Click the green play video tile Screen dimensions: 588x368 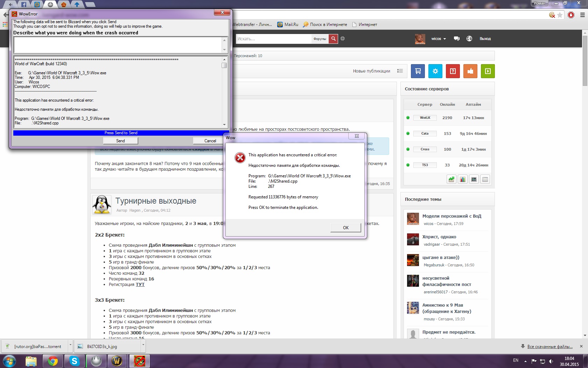[x=488, y=71]
